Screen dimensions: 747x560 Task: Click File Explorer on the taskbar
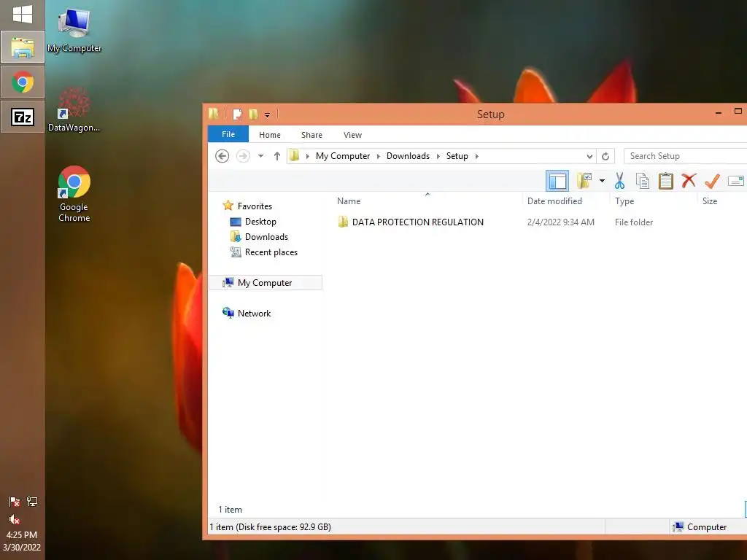point(23,47)
